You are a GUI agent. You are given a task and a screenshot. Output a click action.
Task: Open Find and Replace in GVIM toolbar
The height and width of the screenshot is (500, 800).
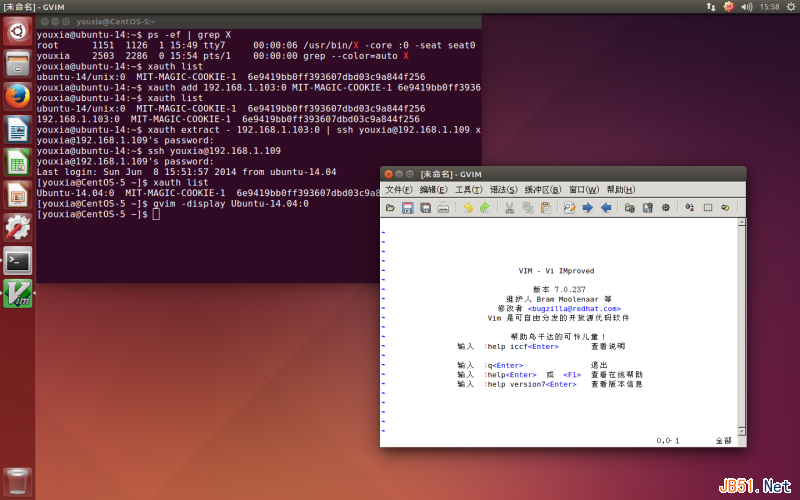click(x=569, y=208)
